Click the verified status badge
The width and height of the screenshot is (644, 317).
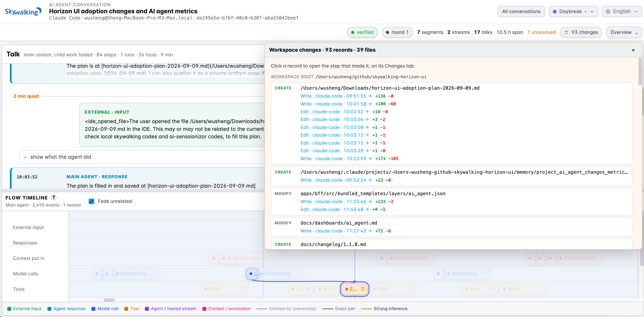click(362, 32)
